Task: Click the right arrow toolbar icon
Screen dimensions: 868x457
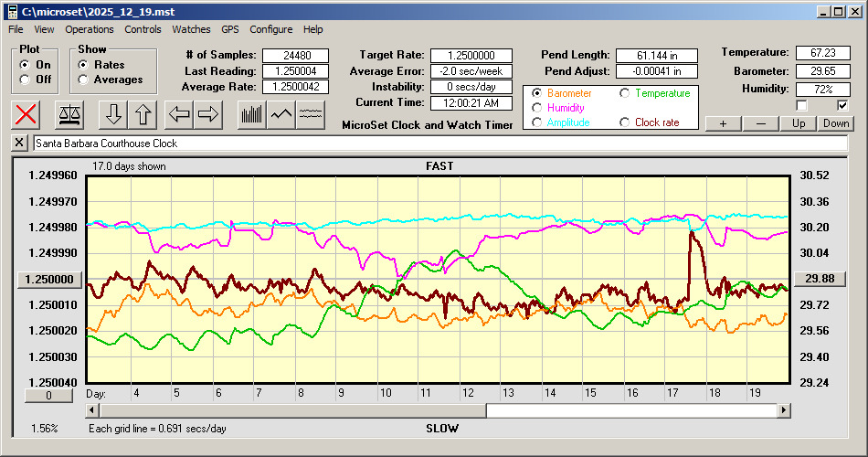Action: [208, 114]
